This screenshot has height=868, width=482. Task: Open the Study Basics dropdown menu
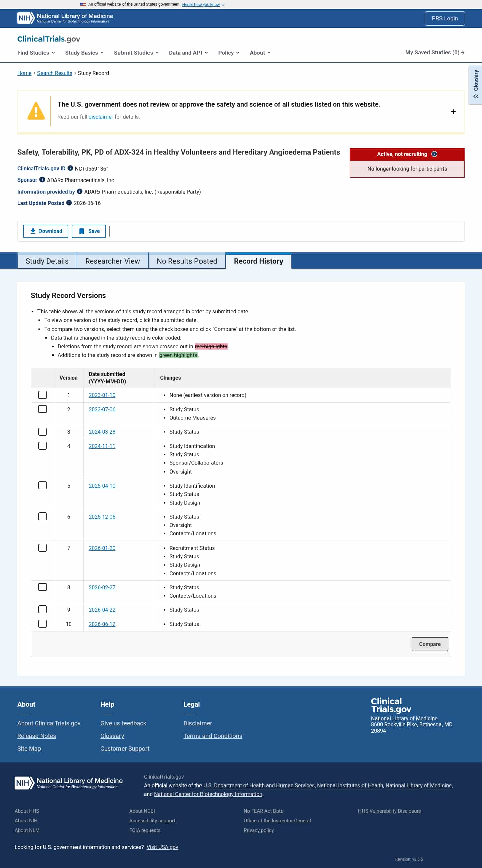coord(84,53)
